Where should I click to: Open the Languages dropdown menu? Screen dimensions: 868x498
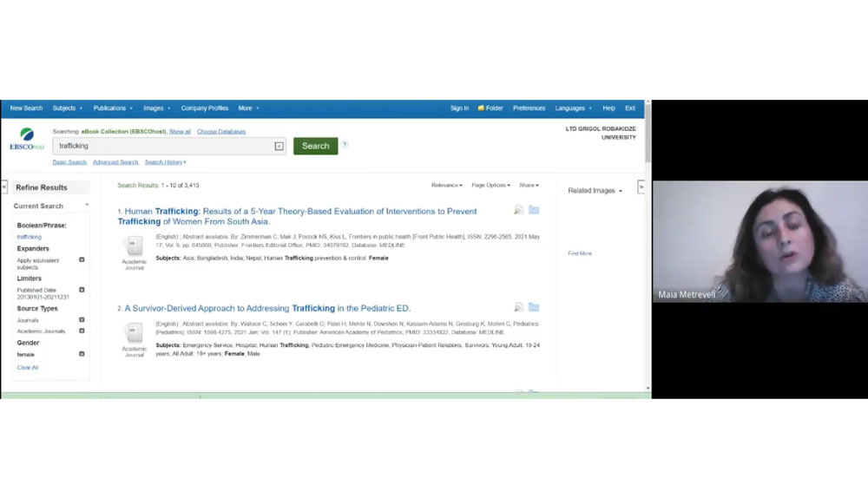pyautogui.click(x=573, y=108)
